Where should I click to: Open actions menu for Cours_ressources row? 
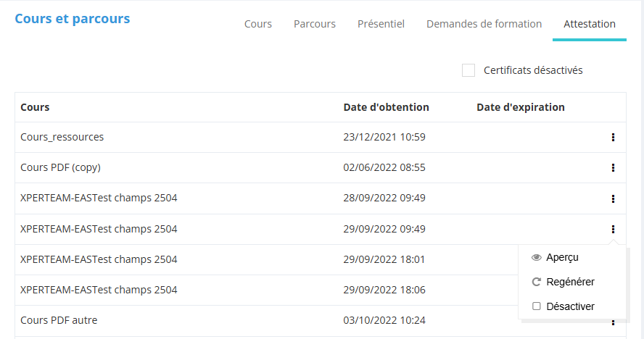613,137
